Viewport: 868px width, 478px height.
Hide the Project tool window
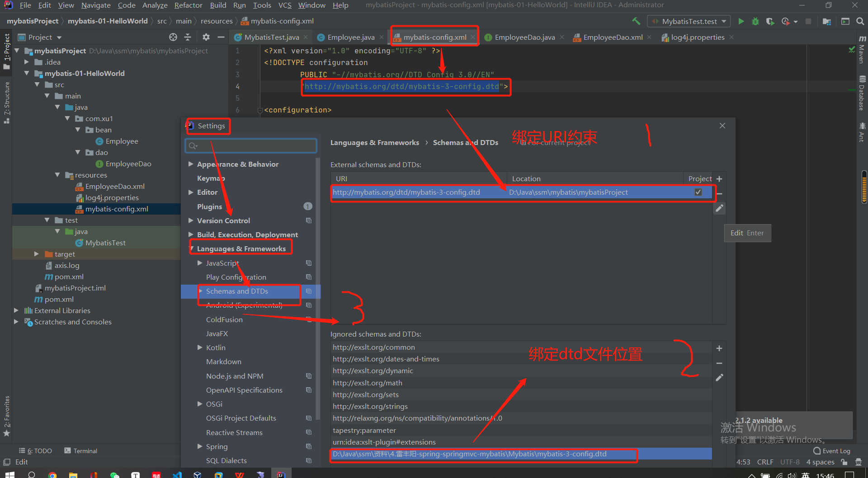click(x=221, y=37)
